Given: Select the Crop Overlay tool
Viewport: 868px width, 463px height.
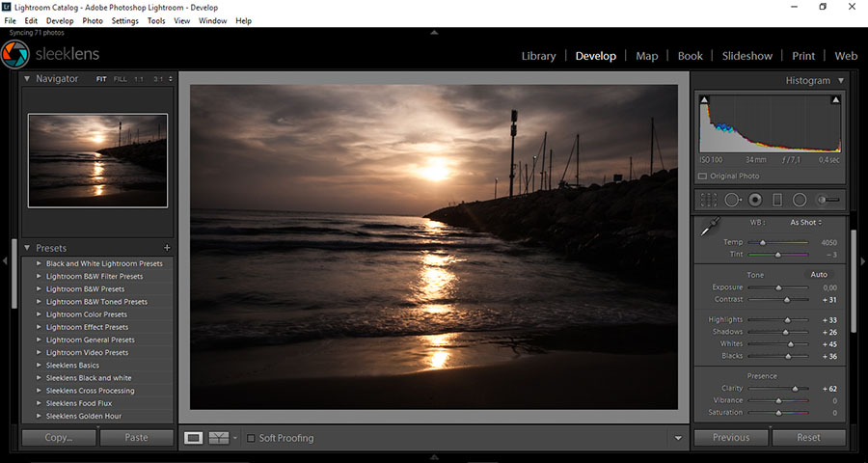Looking at the screenshot, I should point(709,200).
